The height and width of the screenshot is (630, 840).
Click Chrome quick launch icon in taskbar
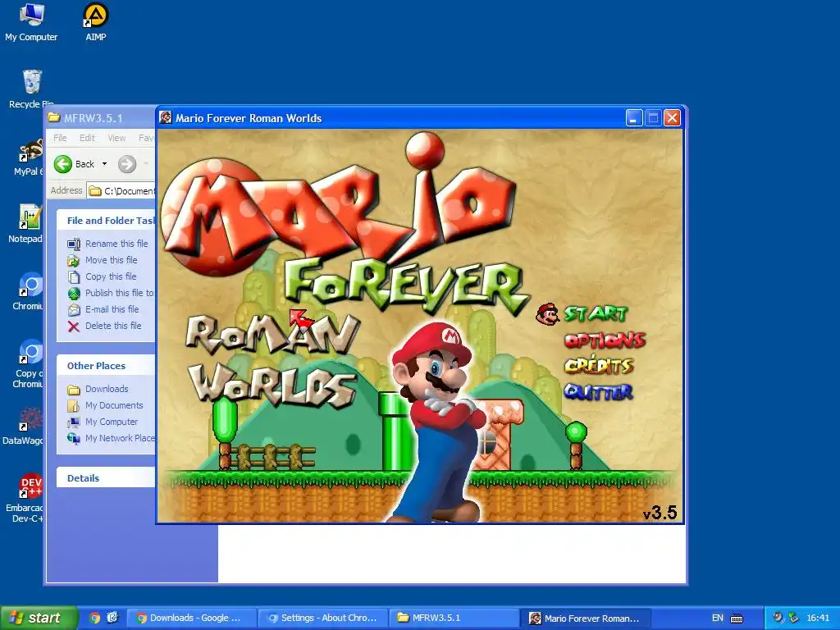[x=95, y=619]
